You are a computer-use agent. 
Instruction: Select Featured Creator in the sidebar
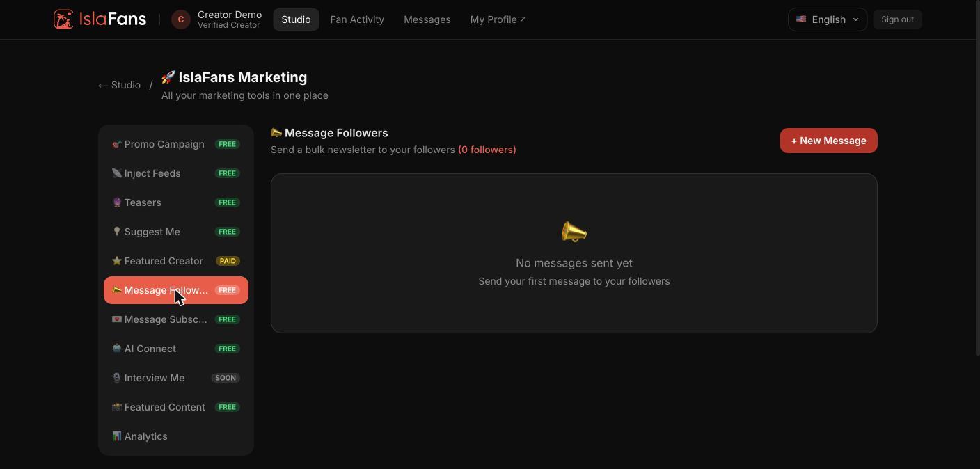click(176, 261)
